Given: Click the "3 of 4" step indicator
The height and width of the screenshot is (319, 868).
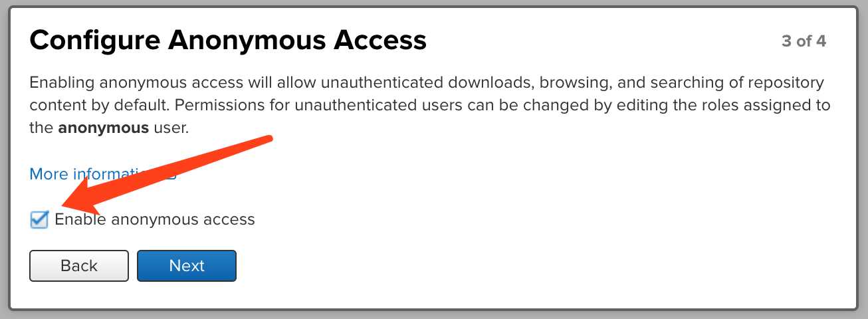Looking at the screenshot, I should coord(804,41).
